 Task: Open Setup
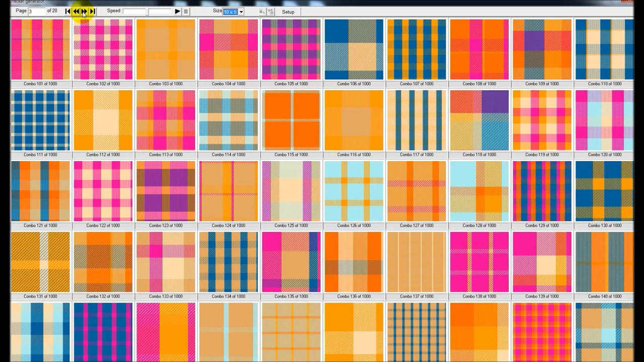click(288, 12)
